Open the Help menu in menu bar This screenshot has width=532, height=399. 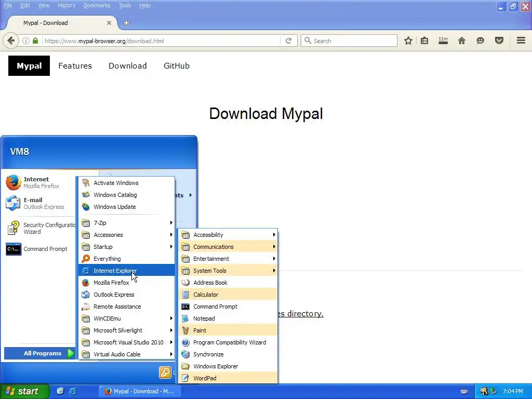[145, 5]
